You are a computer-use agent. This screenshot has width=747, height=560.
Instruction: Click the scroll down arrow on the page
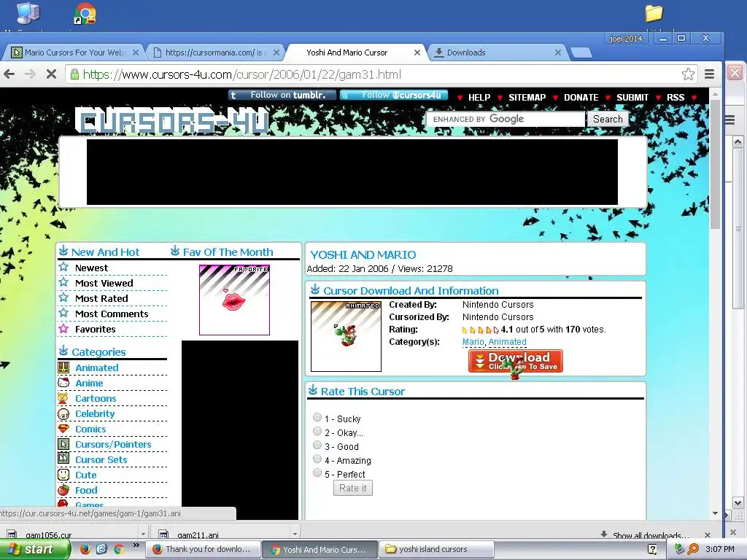coord(715,513)
